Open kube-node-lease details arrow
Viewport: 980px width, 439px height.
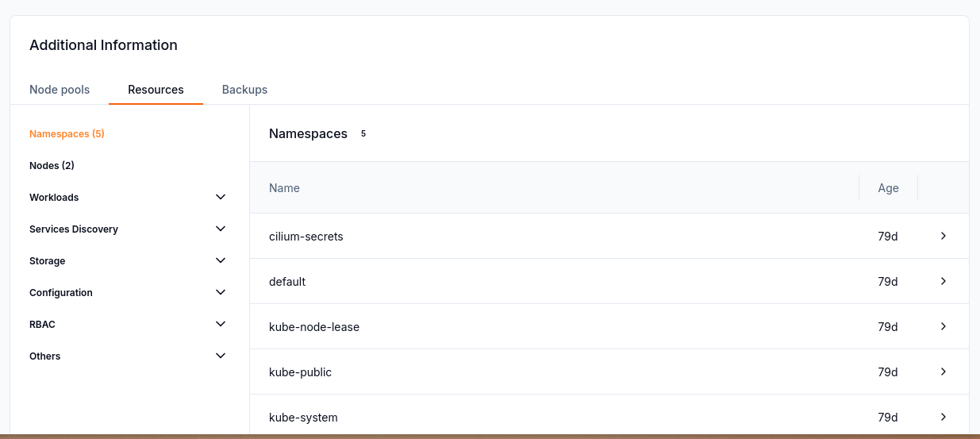(943, 326)
